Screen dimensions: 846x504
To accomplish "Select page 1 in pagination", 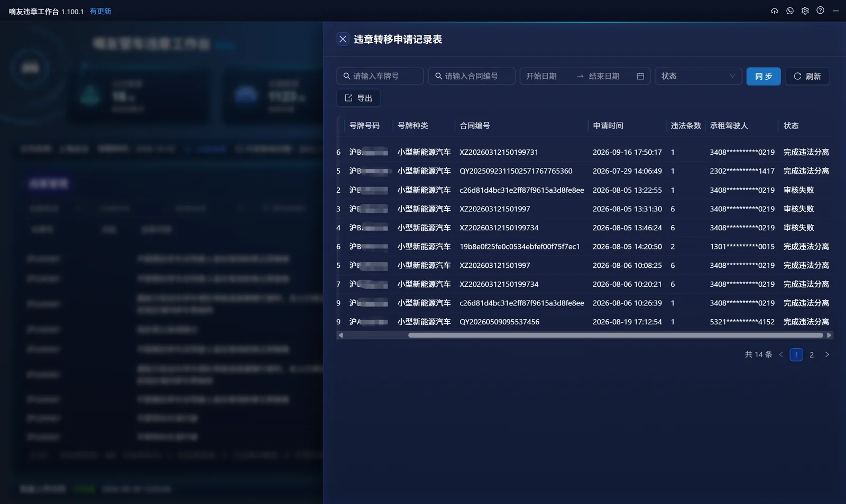I will 796,354.
